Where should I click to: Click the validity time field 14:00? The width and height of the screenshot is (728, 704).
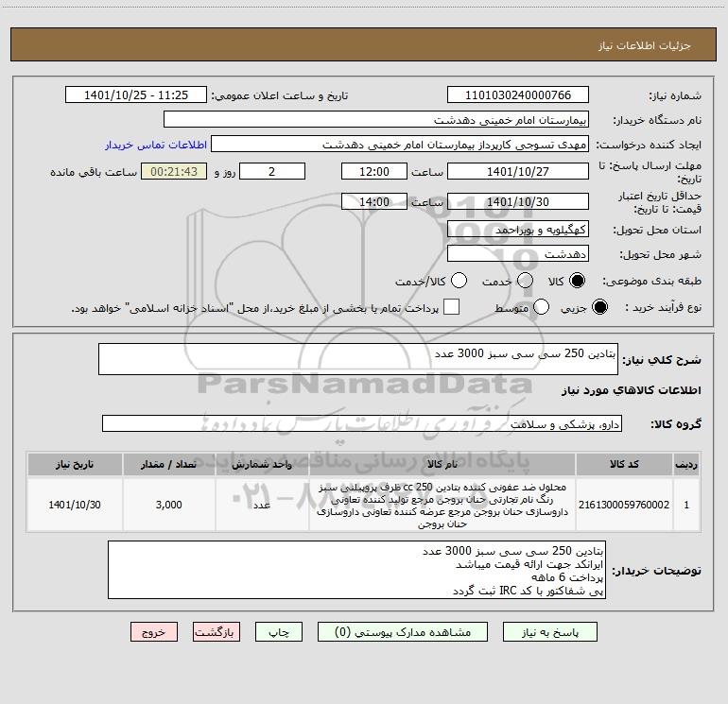[374, 201]
